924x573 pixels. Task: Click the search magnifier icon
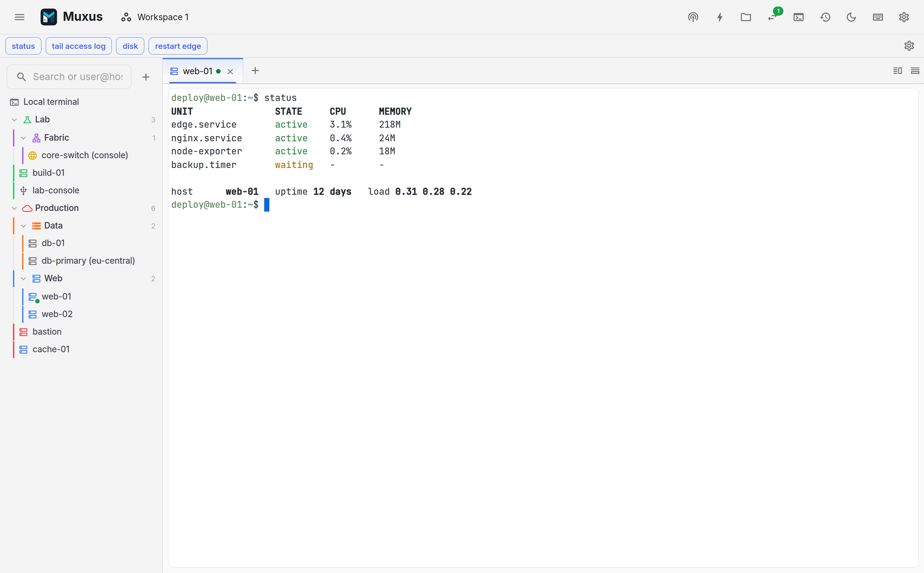pos(21,77)
